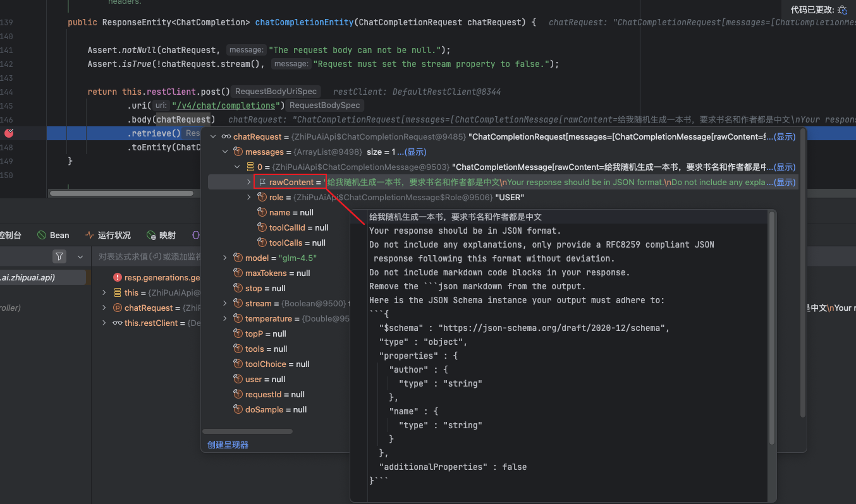This screenshot has height=504, width=856.
Task: Click the breakpoint icon on line 147
Action: point(9,133)
